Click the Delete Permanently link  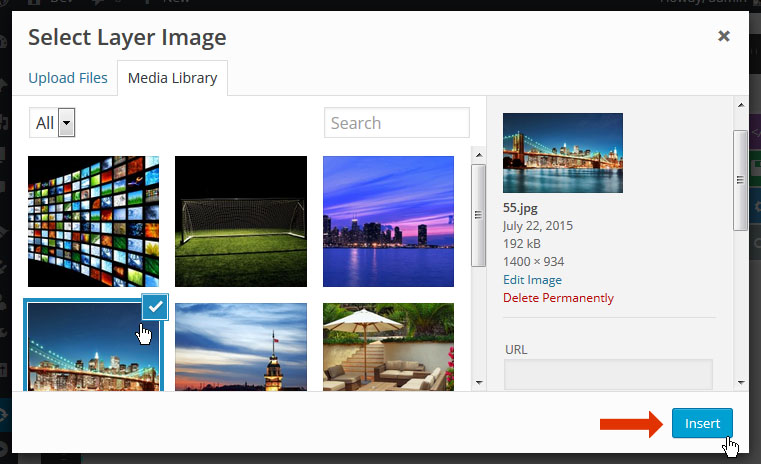558,298
